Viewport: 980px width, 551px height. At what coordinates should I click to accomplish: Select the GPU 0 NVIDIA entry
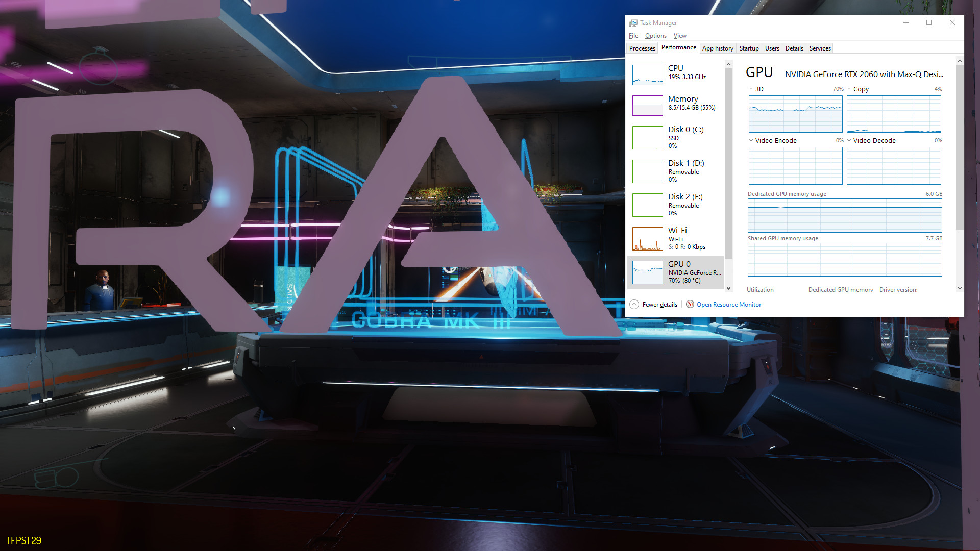point(676,272)
